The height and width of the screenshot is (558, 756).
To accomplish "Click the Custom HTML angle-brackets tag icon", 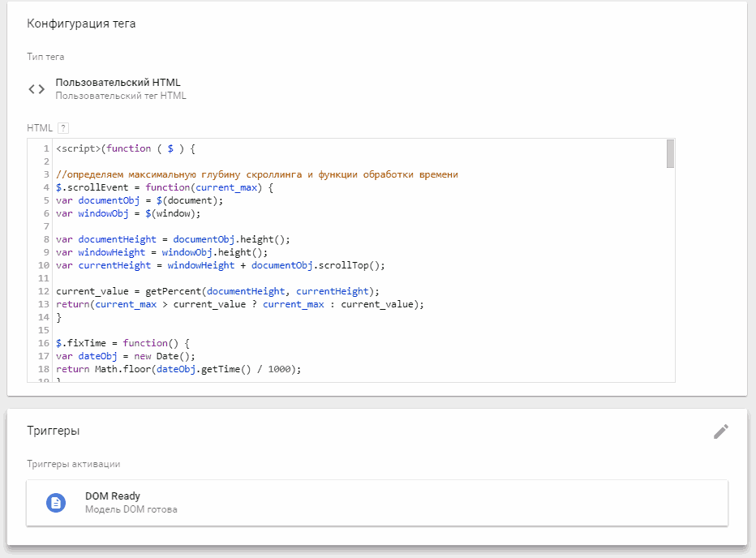I will coord(37,89).
